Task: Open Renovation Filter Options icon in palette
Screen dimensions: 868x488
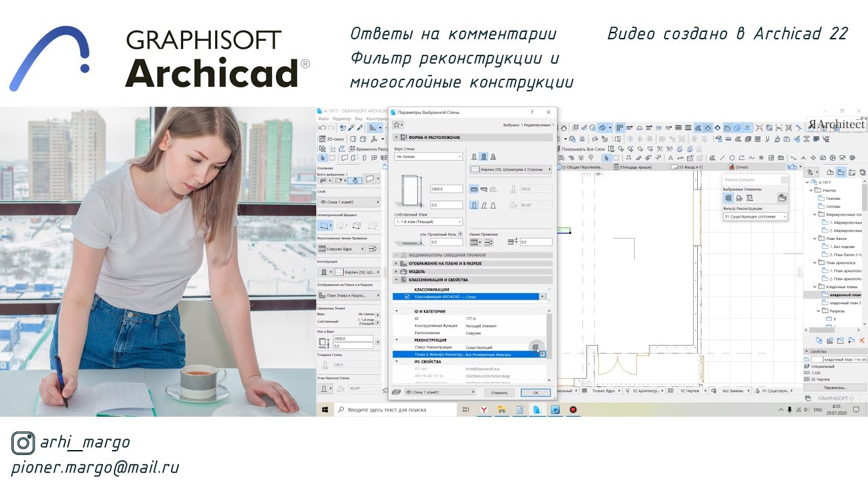Action: pos(783,198)
